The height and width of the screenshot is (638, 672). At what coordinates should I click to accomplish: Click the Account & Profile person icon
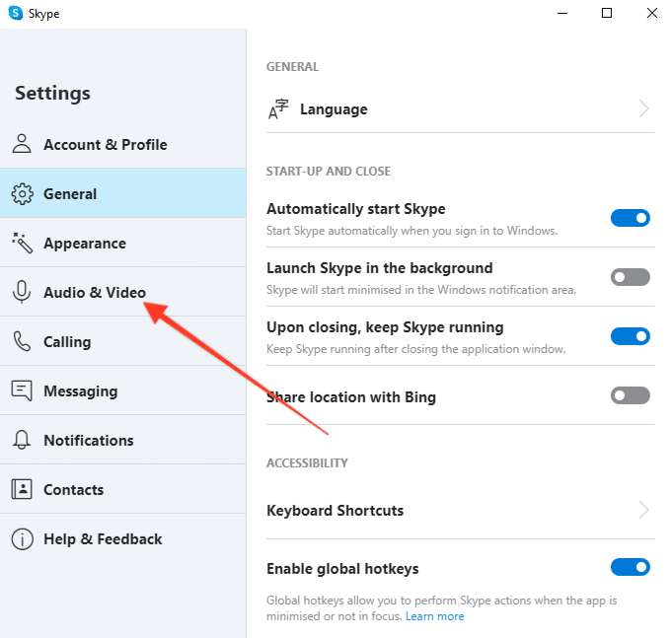coord(22,144)
